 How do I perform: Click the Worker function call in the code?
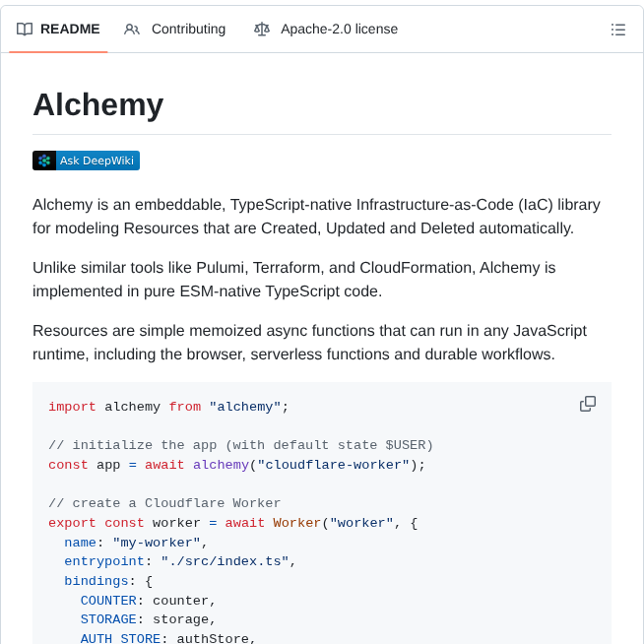coord(296,523)
